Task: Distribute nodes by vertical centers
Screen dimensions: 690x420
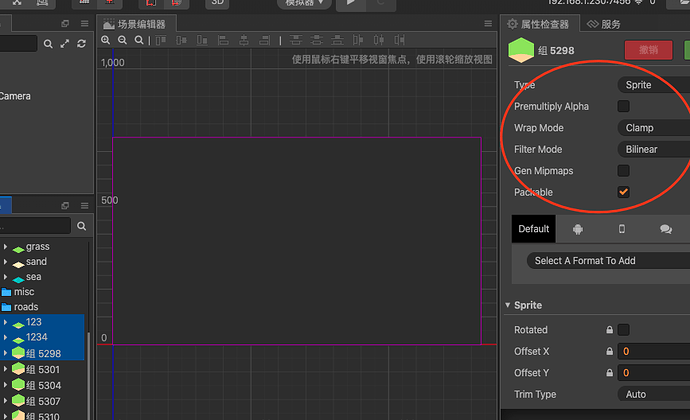Action: point(316,41)
